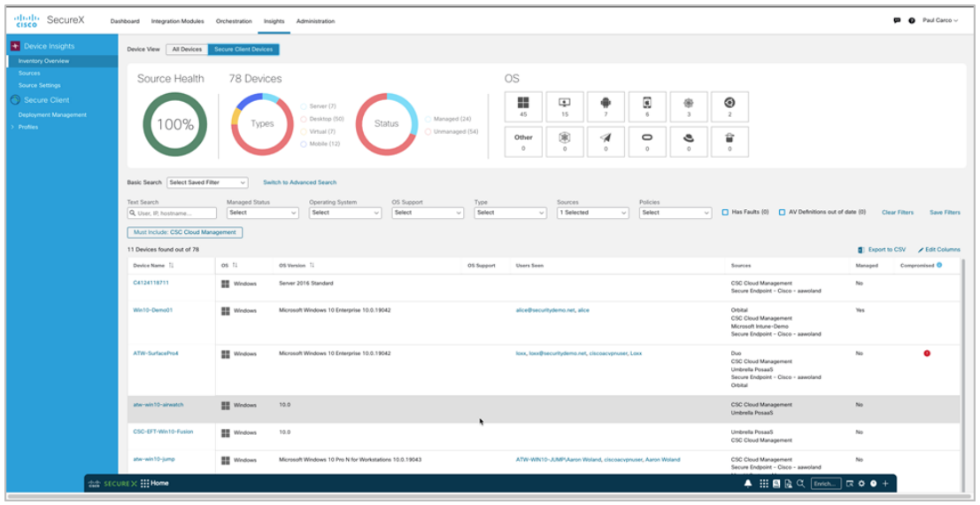Click the Save Filters link
The width and height of the screenshot is (980, 505).
[945, 213]
